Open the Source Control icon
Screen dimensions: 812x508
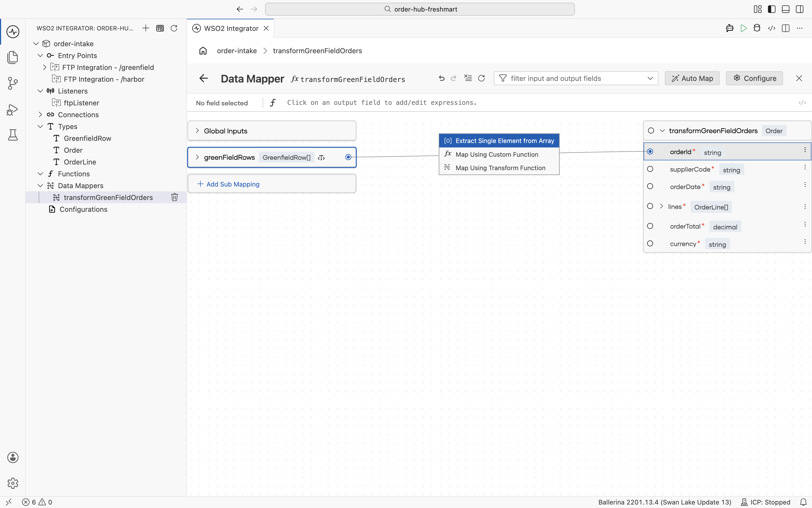13,83
